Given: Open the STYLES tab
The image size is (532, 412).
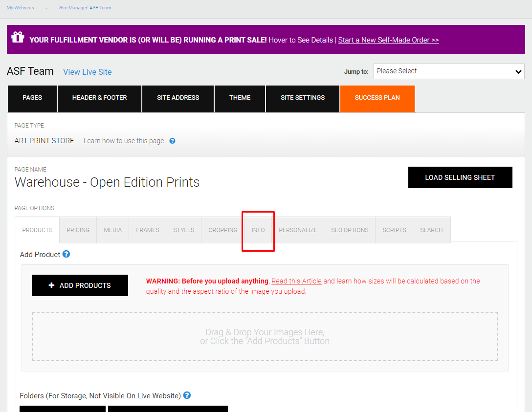Looking at the screenshot, I should point(183,230).
